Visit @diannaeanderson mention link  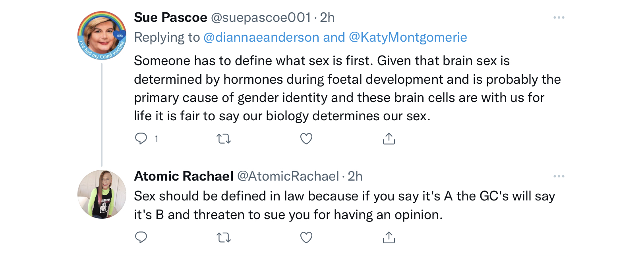(261, 37)
